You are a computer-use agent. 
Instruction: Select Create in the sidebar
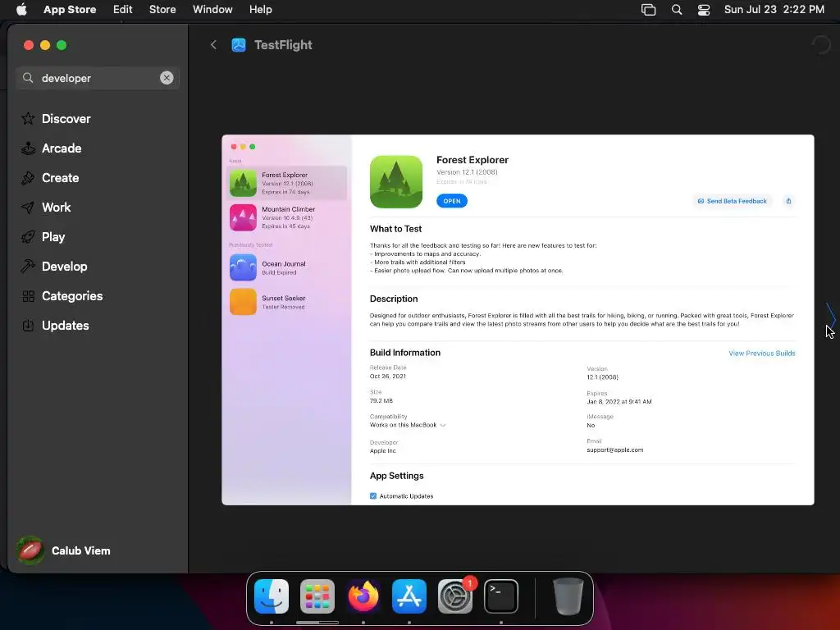tap(50, 177)
